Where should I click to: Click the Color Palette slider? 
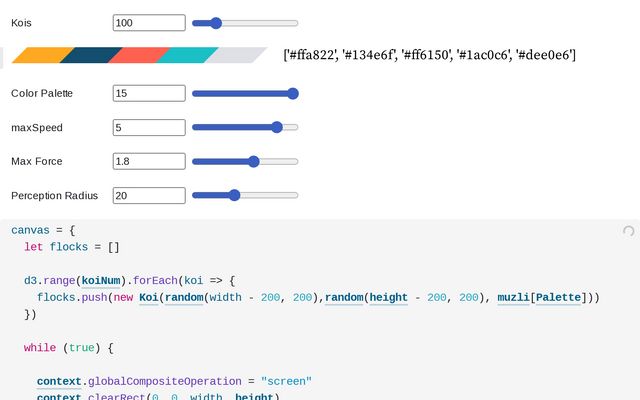pyautogui.click(x=245, y=93)
